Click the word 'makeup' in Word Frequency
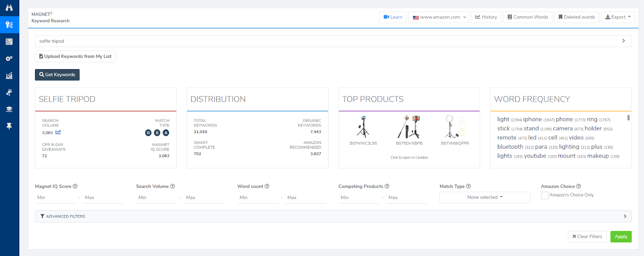The image size is (644, 256). click(x=598, y=156)
